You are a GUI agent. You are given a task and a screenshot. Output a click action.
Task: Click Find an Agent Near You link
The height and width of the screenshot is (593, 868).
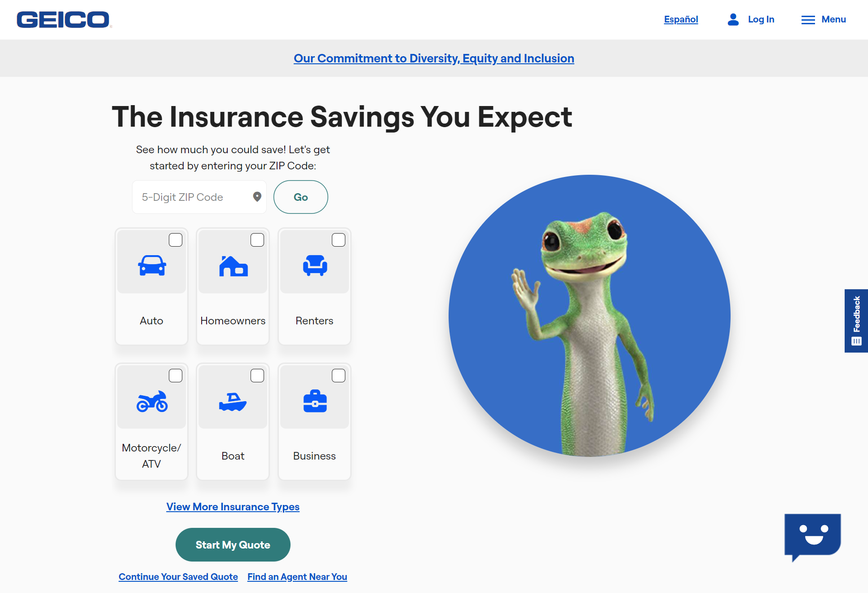(296, 576)
